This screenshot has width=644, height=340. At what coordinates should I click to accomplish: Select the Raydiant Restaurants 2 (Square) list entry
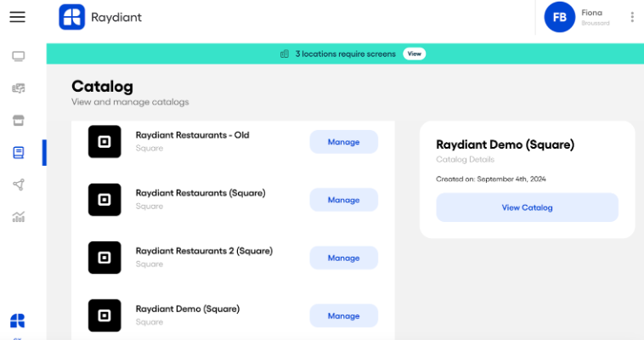coord(233,258)
